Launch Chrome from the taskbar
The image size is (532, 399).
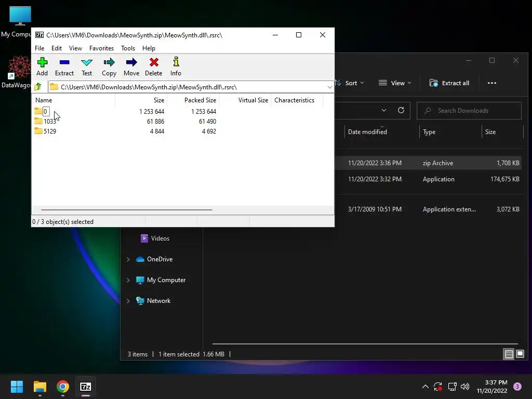tap(63, 387)
